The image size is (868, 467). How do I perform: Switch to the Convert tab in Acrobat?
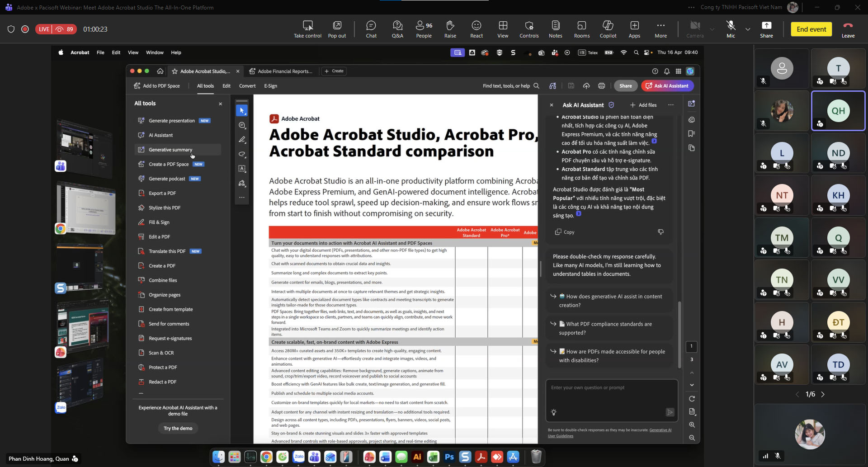[247, 86]
